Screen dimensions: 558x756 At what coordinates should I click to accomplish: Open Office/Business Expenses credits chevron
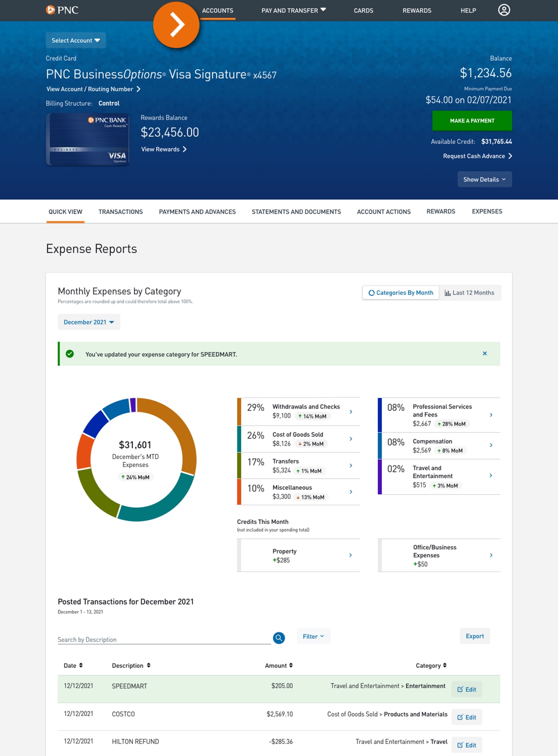point(491,555)
